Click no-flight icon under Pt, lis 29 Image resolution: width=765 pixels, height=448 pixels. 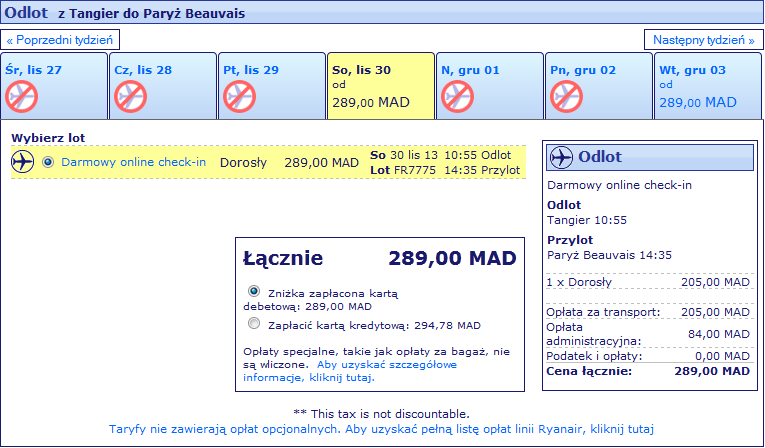point(240,97)
